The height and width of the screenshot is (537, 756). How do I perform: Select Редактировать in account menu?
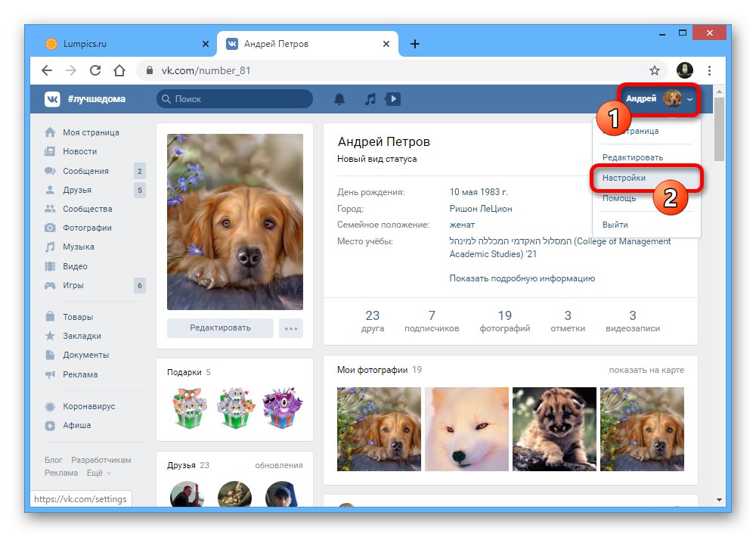[x=633, y=157]
